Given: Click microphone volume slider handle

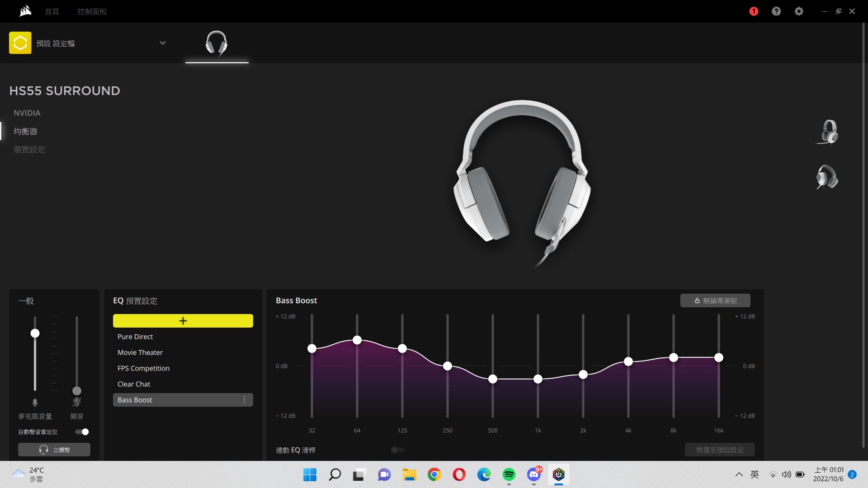Looking at the screenshot, I should click(x=35, y=333).
